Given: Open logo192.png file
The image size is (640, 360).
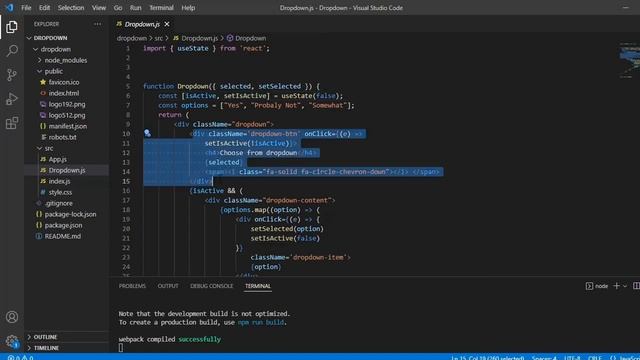Looking at the screenshot, I should click(67, 104).
